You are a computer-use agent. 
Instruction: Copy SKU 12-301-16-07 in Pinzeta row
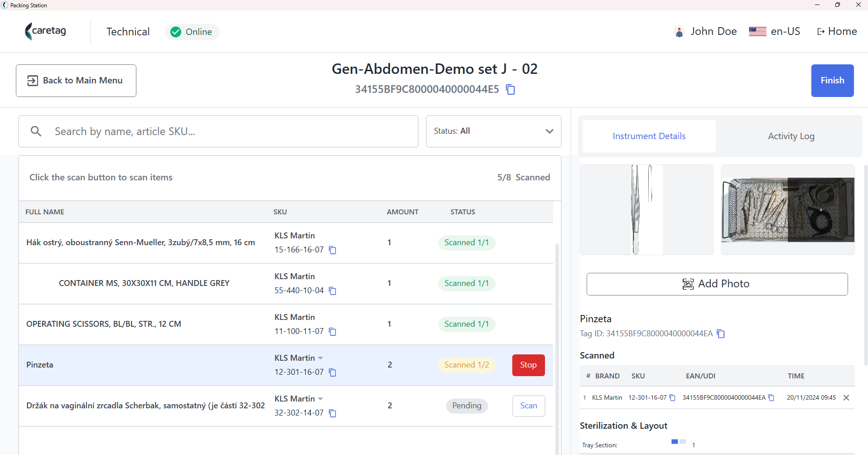pyautogui.click(x=333, y=373)
